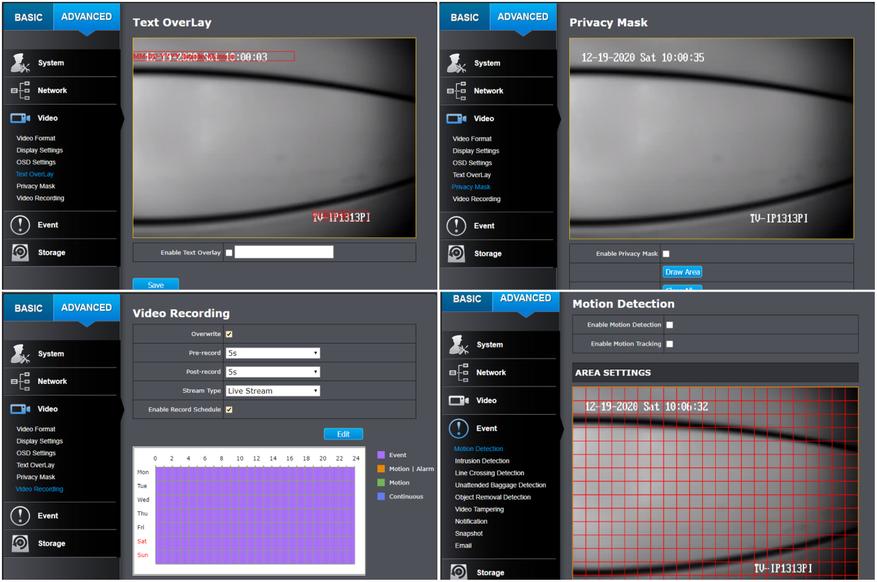Open the Network icon in the Video Recording panel

click(20, 381)
